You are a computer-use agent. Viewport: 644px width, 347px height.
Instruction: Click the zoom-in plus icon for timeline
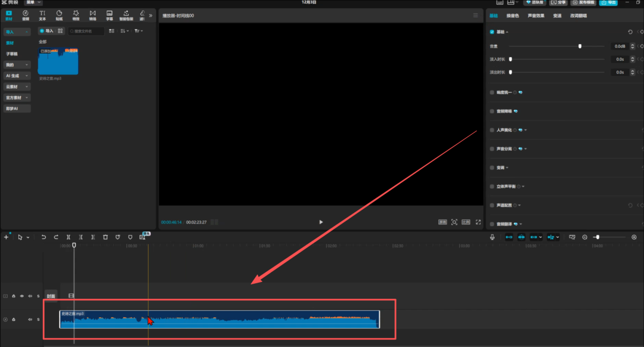coord(634,237)
